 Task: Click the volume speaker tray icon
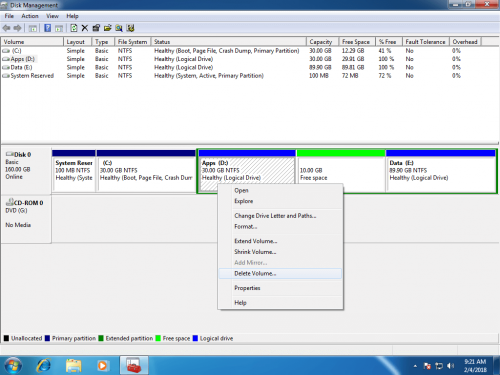[450, 366]
